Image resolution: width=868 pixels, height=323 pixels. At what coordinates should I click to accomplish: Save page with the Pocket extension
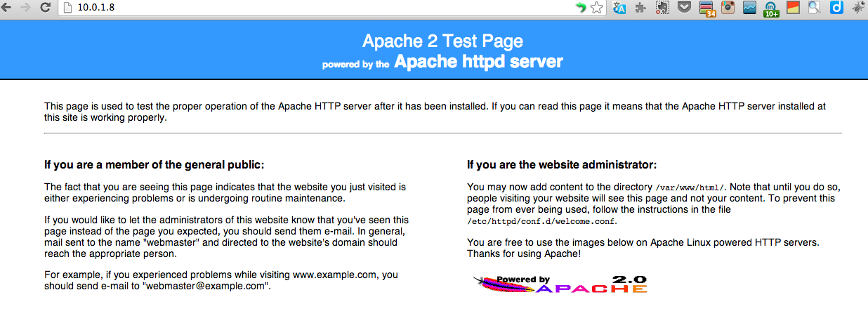683,8
